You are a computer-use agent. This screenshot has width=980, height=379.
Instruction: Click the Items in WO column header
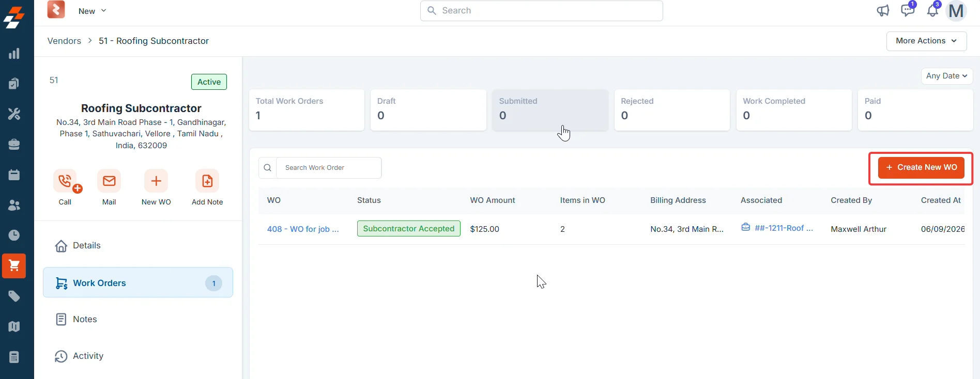click(583, 200)
